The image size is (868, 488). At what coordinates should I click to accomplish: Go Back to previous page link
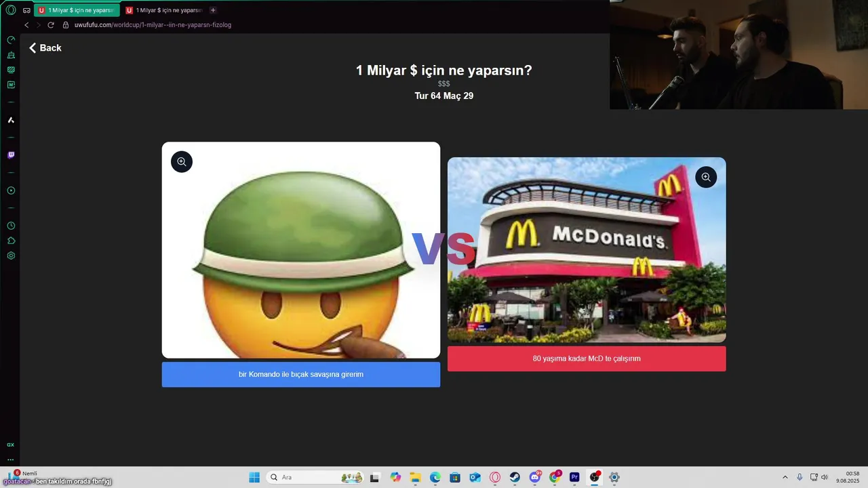pyautogui.click(x=45, y=48)
